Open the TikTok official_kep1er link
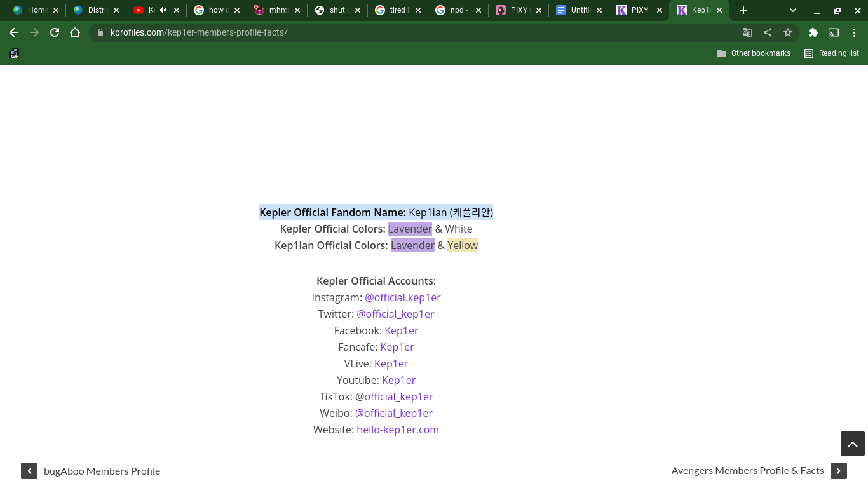Screen dimensions: 868x488 coord(398,396)
